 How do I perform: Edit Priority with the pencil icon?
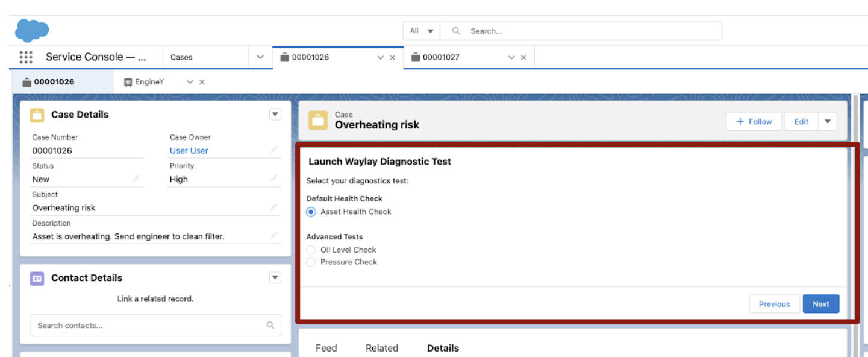click(x=274, y=178)
